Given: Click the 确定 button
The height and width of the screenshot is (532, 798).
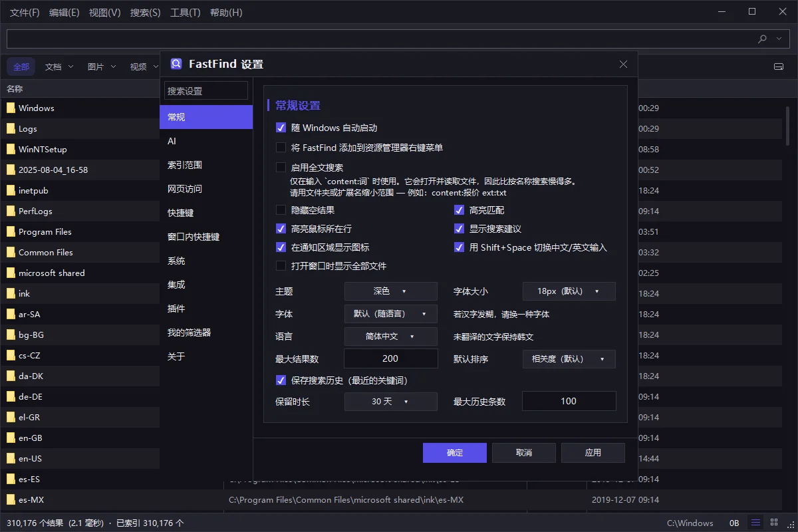Looking at the screenshot, I should click(x=455, y=452).
